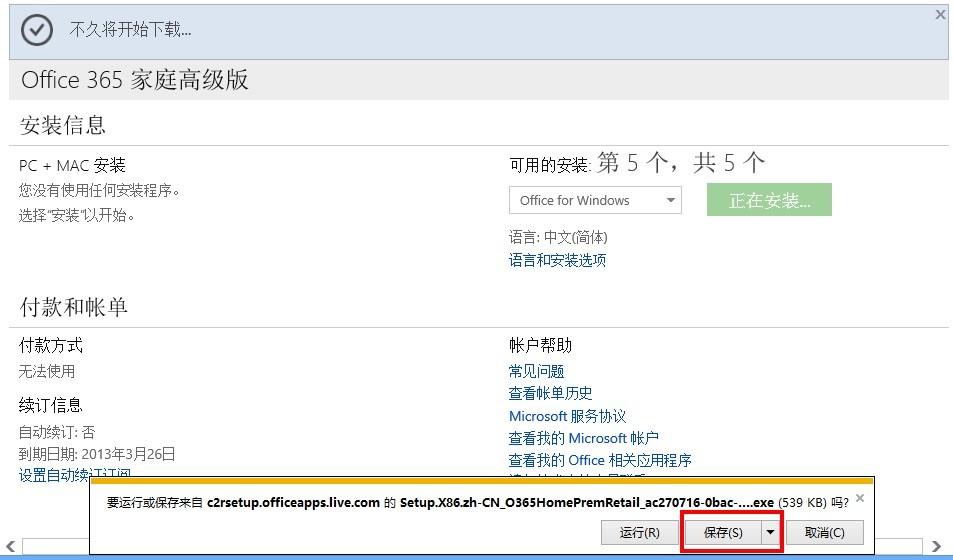
Task: Select the text 语言: 中文(简体)
Action: click(558, 237)
